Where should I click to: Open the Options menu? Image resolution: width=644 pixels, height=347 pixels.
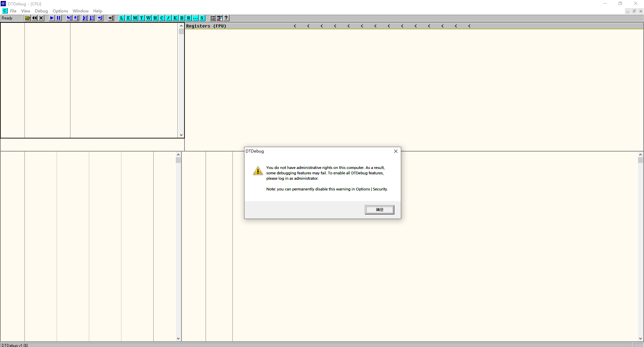click(60, 11)
